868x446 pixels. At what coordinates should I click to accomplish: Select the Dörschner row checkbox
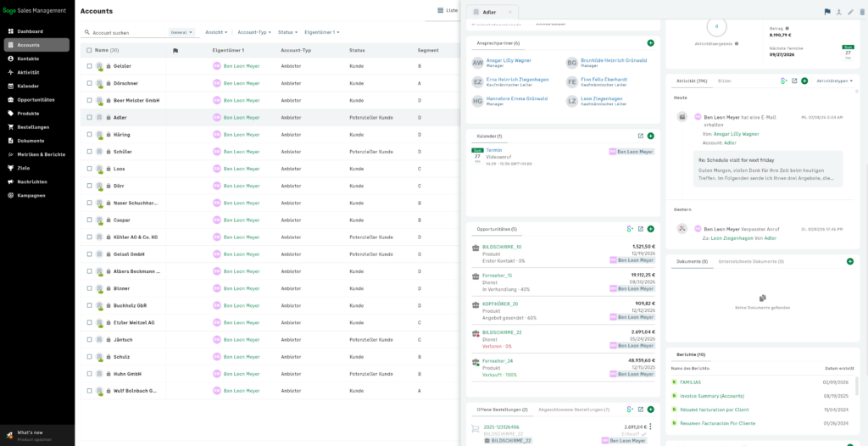pos(90,83)
